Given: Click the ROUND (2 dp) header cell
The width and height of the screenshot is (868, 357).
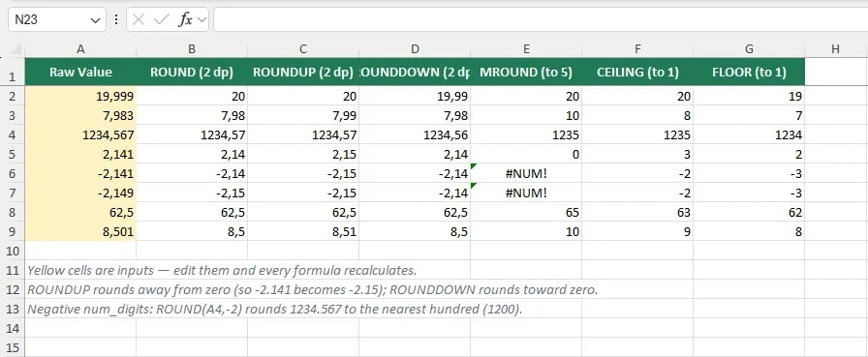Looking at the screenshot, I should (x=192, y=72).
